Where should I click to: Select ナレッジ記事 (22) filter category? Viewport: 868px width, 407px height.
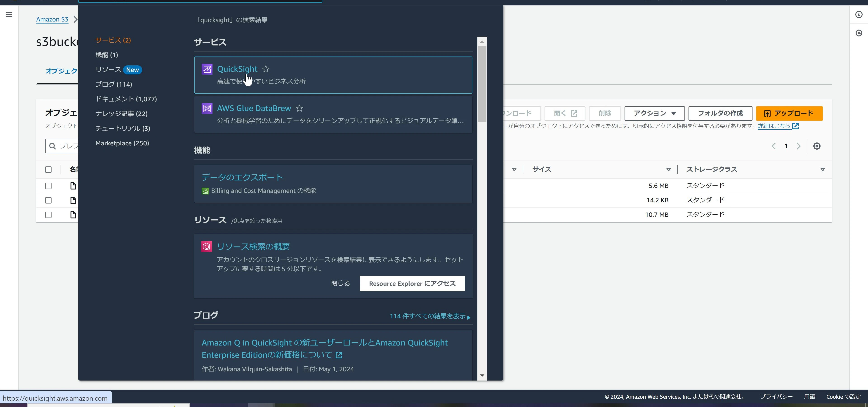pyautogui.click(x=122, y=114)
